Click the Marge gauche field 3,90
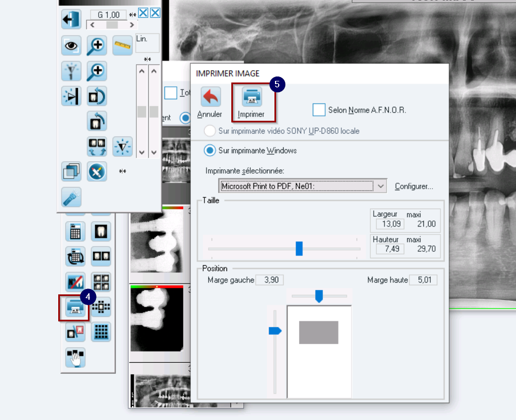Screen dimensions: 516x420 [x=270, y=280]
